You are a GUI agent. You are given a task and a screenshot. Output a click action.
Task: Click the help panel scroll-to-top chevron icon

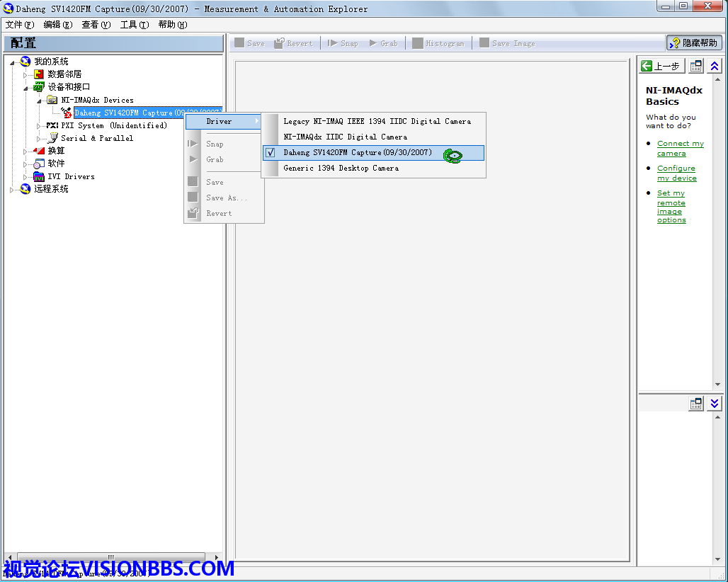click(715, 66)
